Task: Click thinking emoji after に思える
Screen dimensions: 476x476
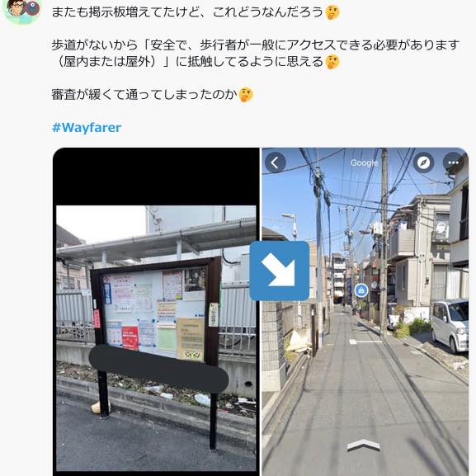Action: click(x=332, y=62)
